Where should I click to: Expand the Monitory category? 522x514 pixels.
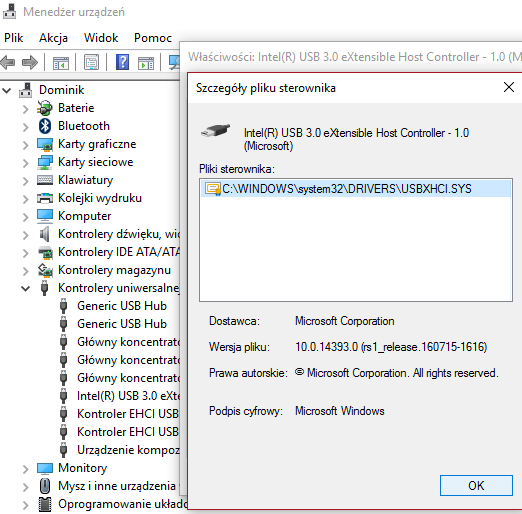click(26, 469)
